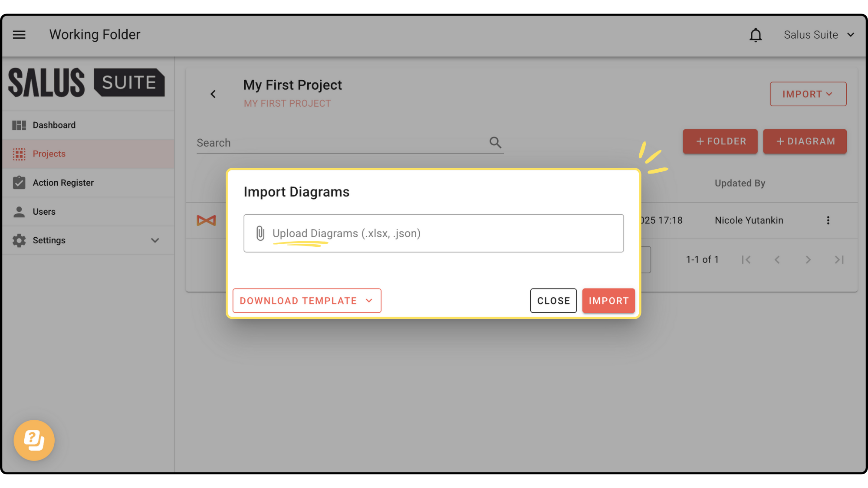Open the hamburger navigation menu
Image resolution: width=868 pixels, height=488 pixels.
[19, 35]
